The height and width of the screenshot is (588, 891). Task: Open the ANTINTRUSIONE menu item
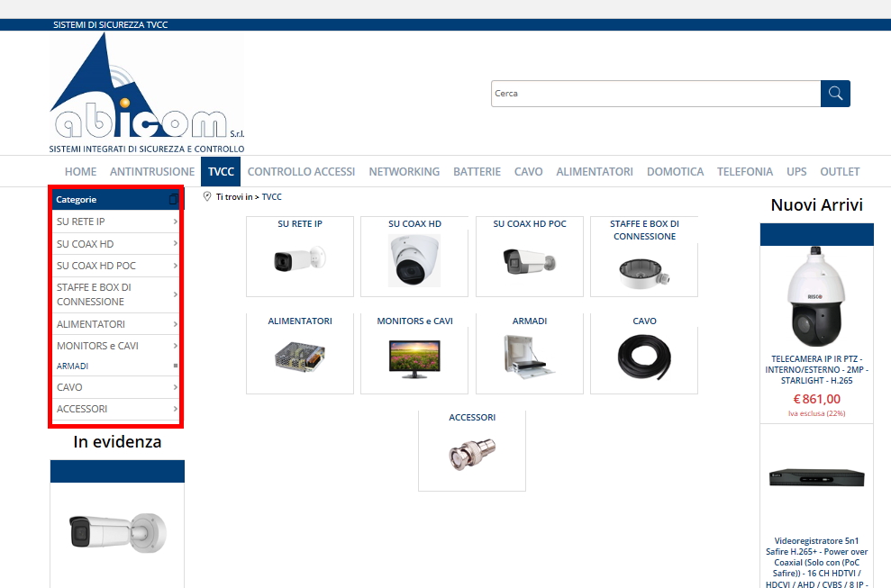(152, 172)
